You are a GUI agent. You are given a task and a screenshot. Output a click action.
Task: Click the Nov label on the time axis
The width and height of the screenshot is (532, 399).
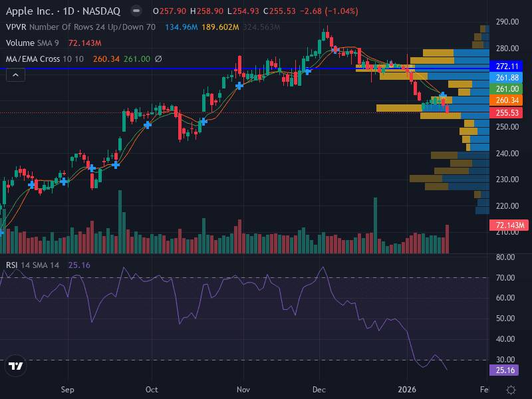pos(243,390)
